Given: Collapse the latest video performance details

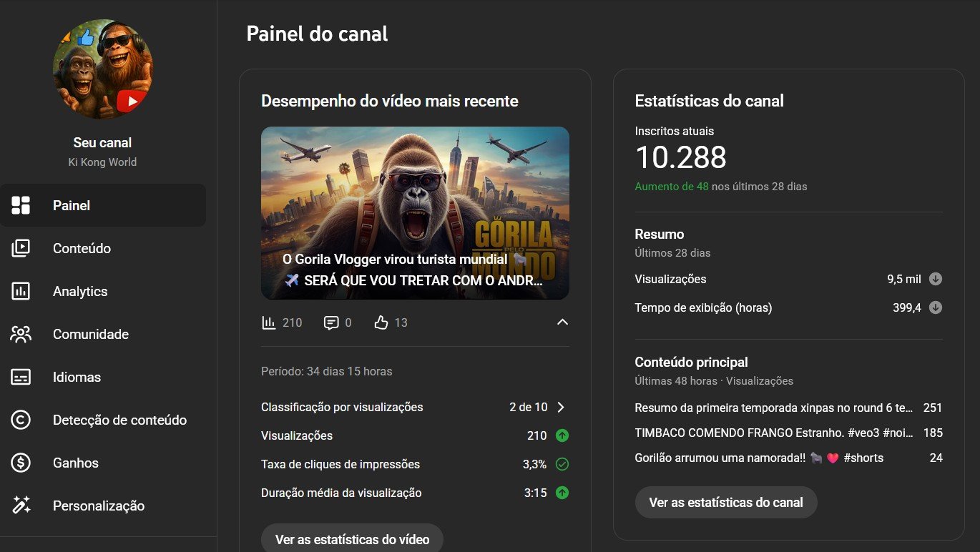Looking at the screenshot, I should tap(562, 322).
